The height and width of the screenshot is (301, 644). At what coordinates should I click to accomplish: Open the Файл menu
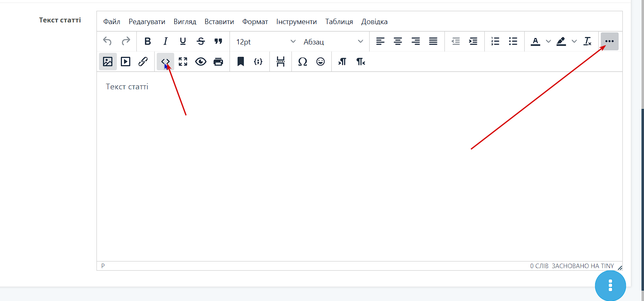(x=112, y=22)
